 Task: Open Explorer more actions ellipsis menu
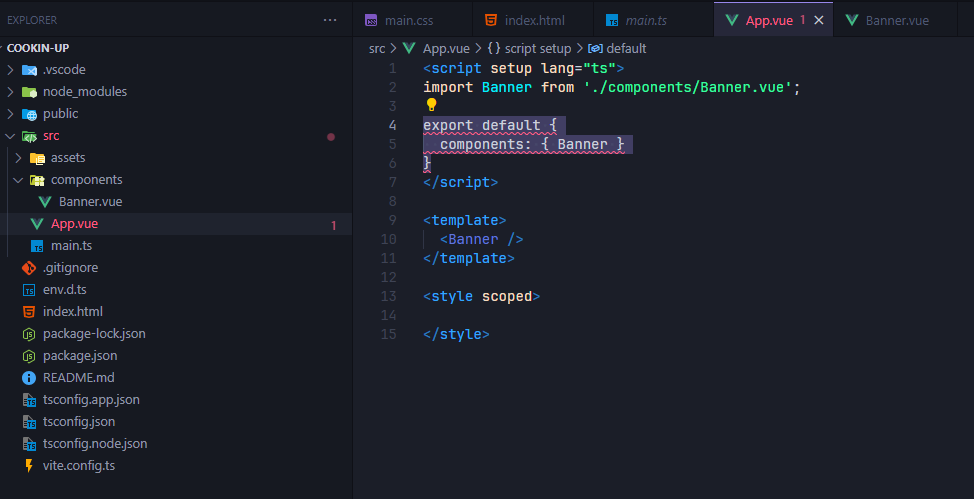[330, 20]
